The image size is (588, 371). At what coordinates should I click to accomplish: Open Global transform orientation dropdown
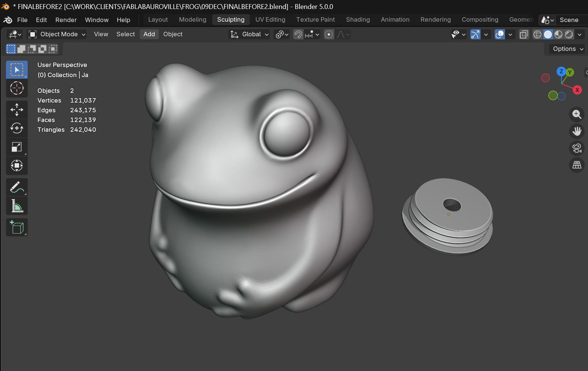(249, 34)
